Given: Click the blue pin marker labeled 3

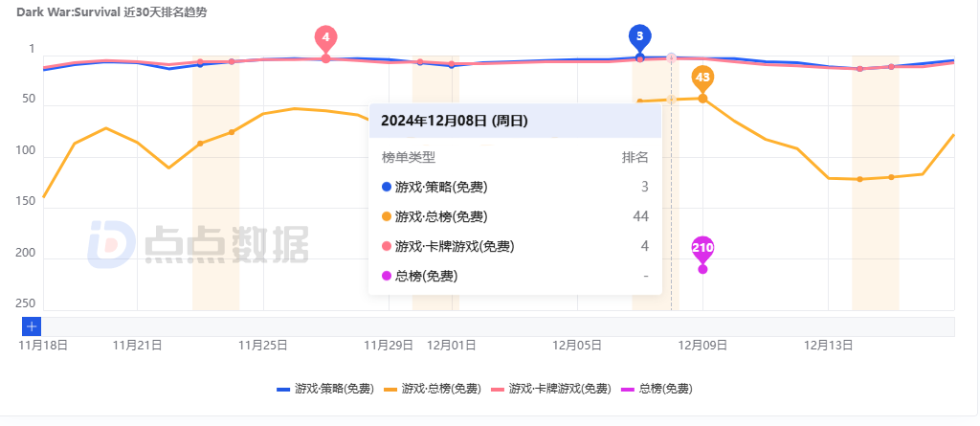Looking at the screenshot, I should (x=639, y=36).
